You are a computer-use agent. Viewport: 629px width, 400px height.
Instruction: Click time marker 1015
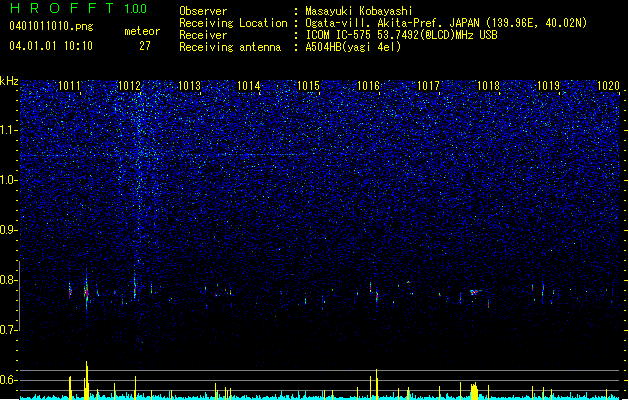(309, 86)
